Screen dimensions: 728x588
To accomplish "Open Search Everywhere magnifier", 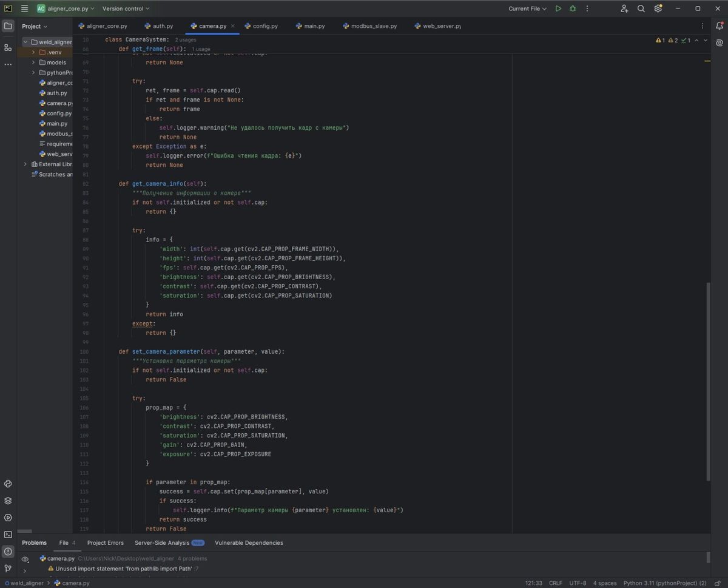I will click(x=641, y=8).
